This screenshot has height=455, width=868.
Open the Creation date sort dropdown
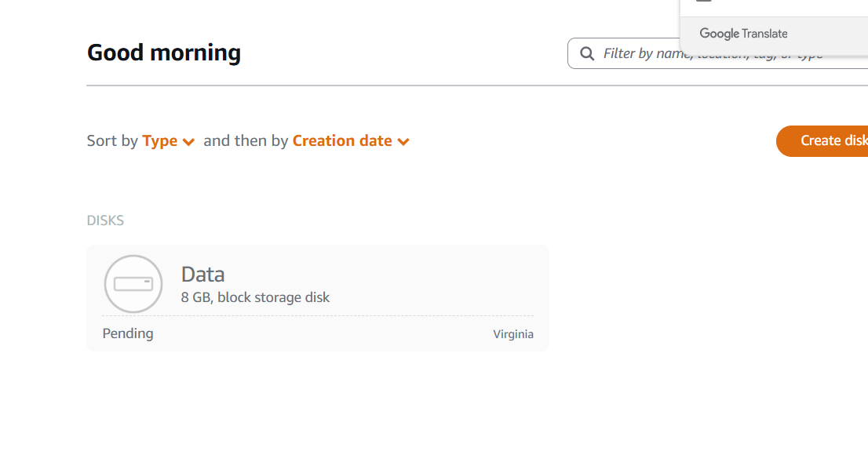pyautogui.click(x=351, y=141)
